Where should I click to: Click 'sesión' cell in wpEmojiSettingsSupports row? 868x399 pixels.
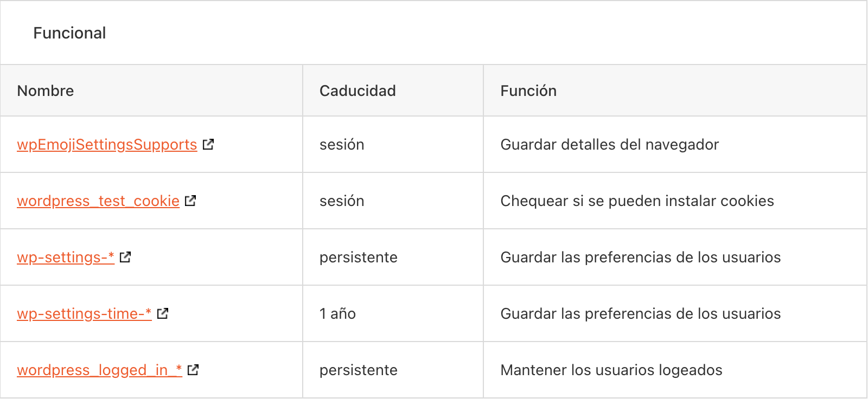(x=393, y=145)
